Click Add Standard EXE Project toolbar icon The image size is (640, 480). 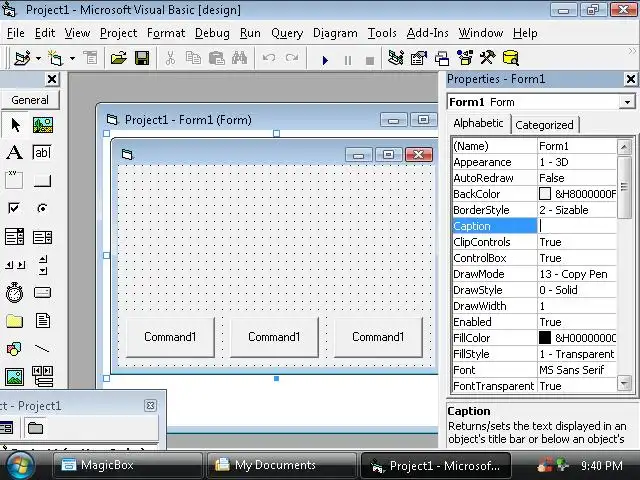tap(22, 58)
